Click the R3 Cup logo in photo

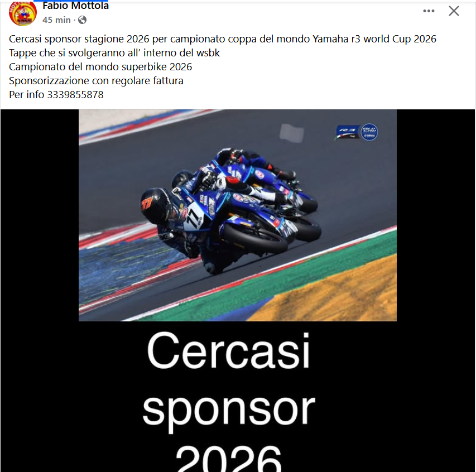pyautogui.click(x=347, y=132)
